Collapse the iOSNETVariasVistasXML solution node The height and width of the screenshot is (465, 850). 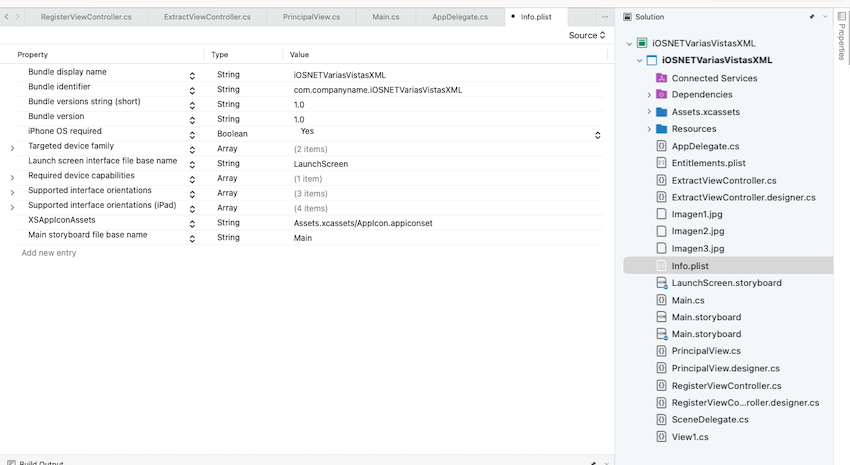pos(629,43)
